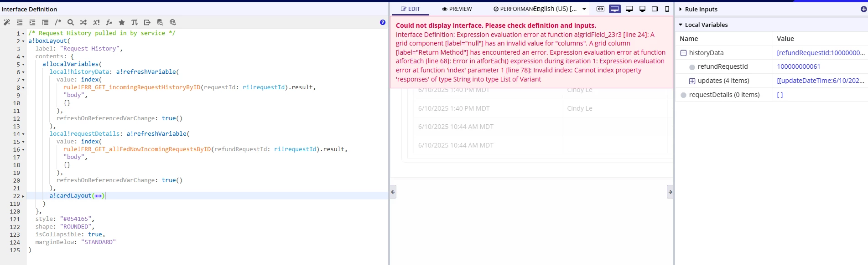Switch to the EDIT tab

(410, 9)
